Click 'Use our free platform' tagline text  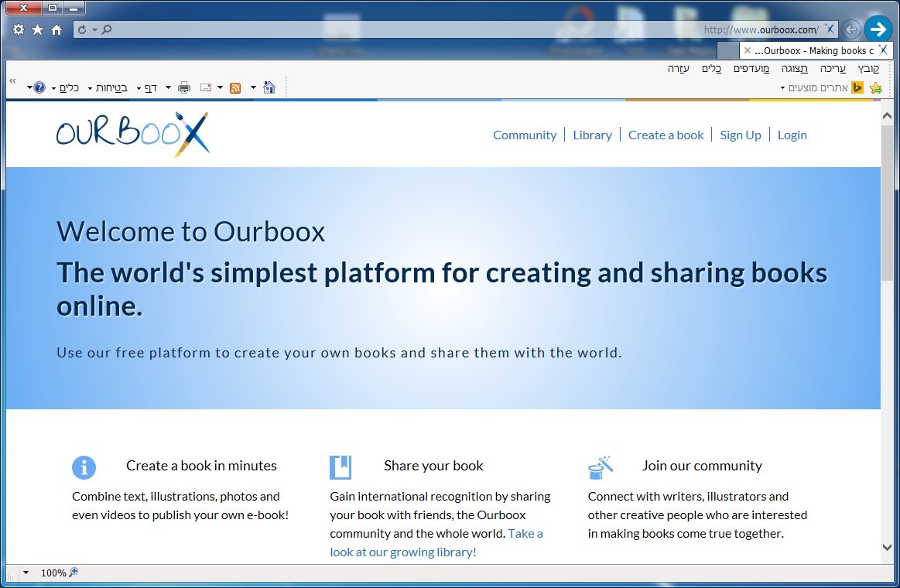pyautogui.click(x=339, y=352)
